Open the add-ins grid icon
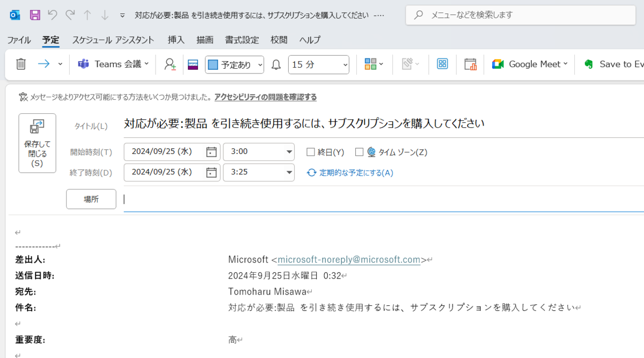The height and width of the screenshot is (358, 644). coord(442,64)
